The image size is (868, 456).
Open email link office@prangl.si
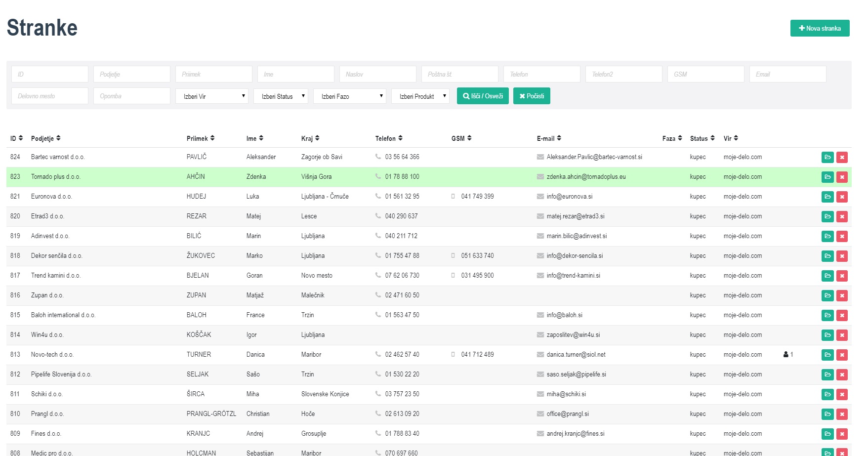pos(568,414)
